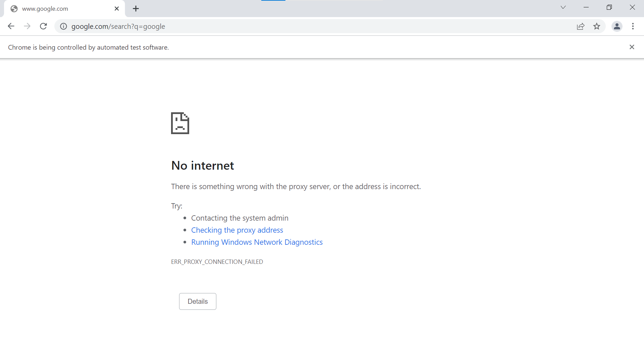Screen dimensions: 644x342
Task: Open Checking the proxy address link
Action: click(237, 230)
